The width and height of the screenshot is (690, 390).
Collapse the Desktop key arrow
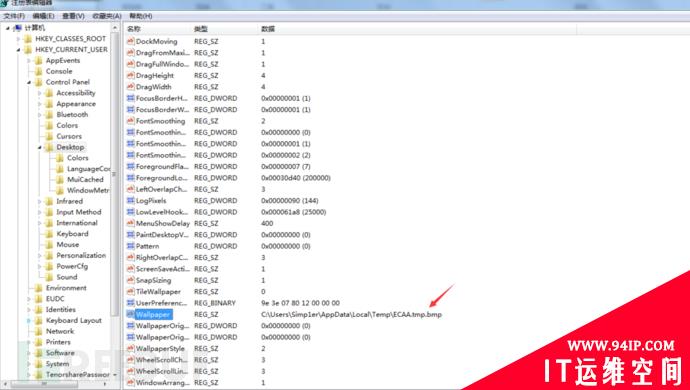[x=40, y=147]
